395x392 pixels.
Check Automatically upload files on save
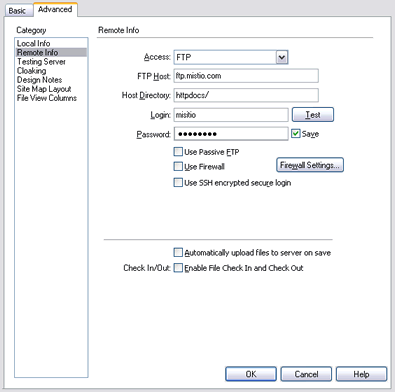pyautogui.click(x=178, y=252)
